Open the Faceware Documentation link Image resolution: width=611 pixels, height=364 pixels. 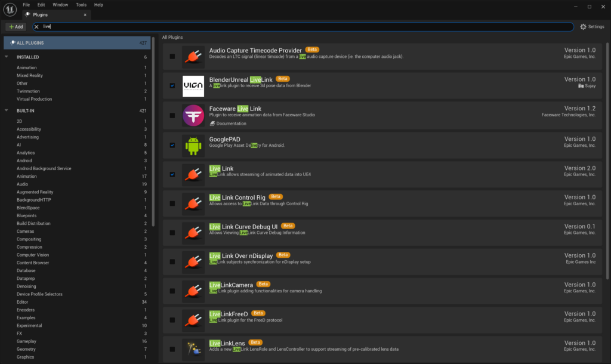[231, 124]
